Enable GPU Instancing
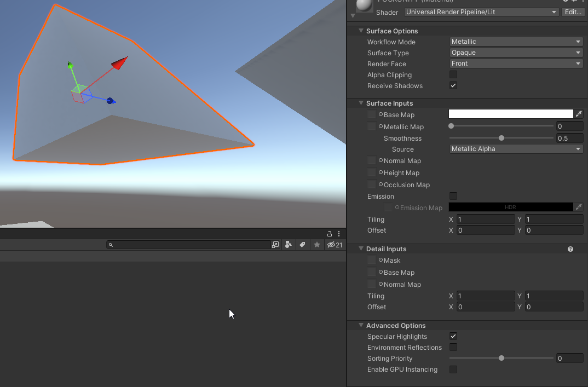The width and height of the screenshot is (588, 387). tap(453, 369)
